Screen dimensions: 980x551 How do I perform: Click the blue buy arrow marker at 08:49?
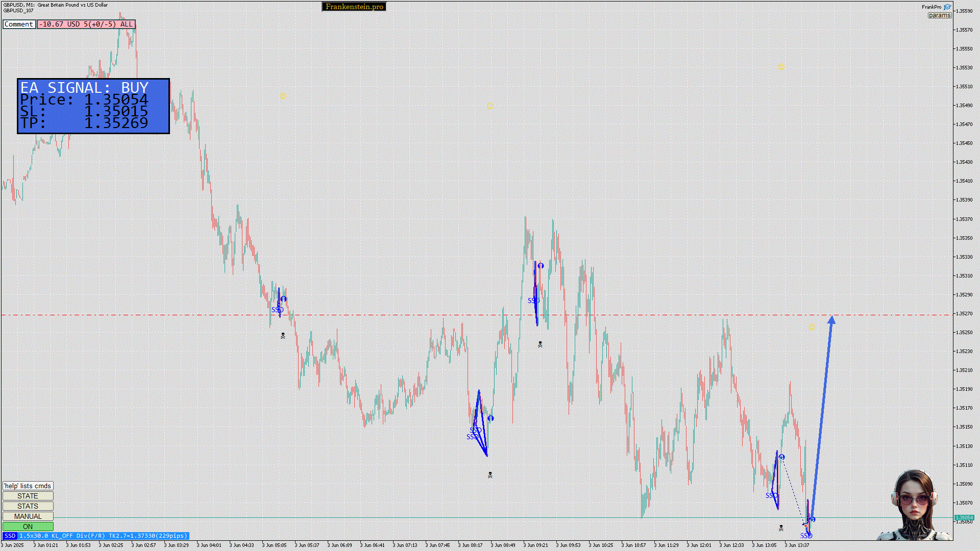click(x=491, y=418)
